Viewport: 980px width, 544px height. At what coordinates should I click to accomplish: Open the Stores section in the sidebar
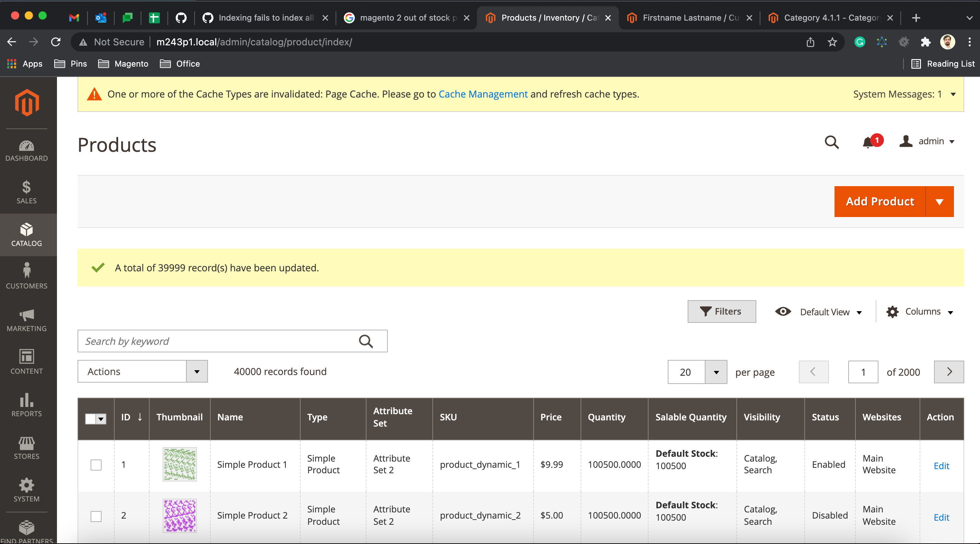pyautogui.click(x=26, y=449)
